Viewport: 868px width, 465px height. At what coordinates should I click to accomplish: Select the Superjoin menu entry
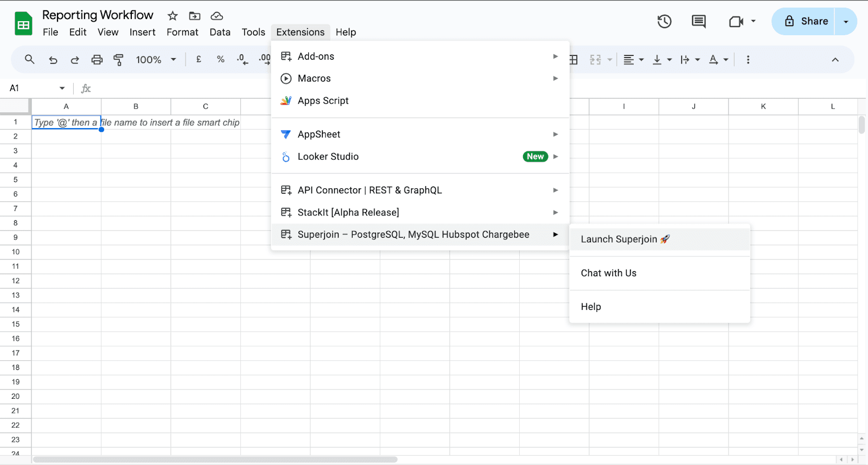420,234
